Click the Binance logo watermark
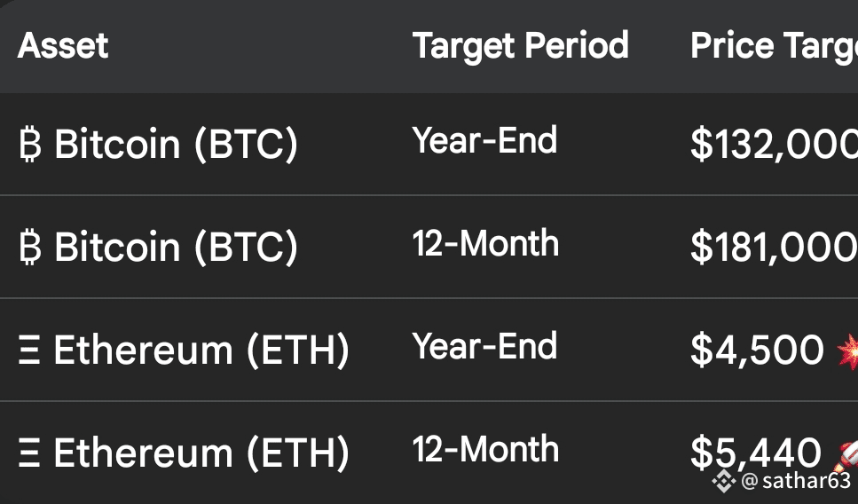The height and width of the screenshot is (504, 858). pos(725,481)
